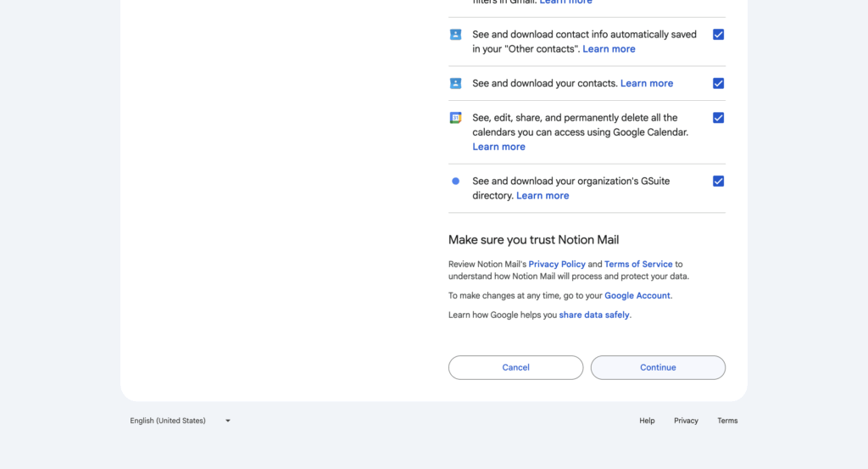Click Learn more beside "download your contacts"
Viewport: 868px width, 469px height.
coord(647,83)
